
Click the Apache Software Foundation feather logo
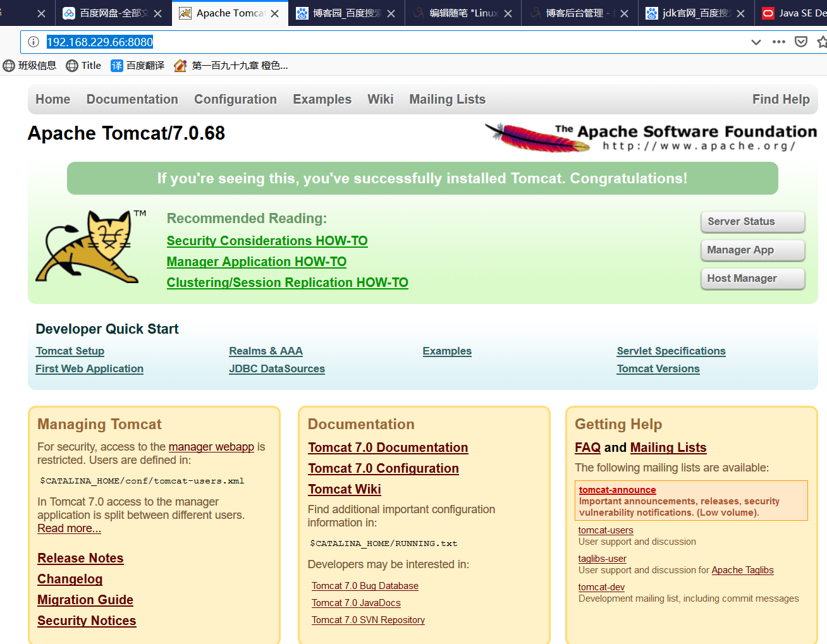click(651, 138)
